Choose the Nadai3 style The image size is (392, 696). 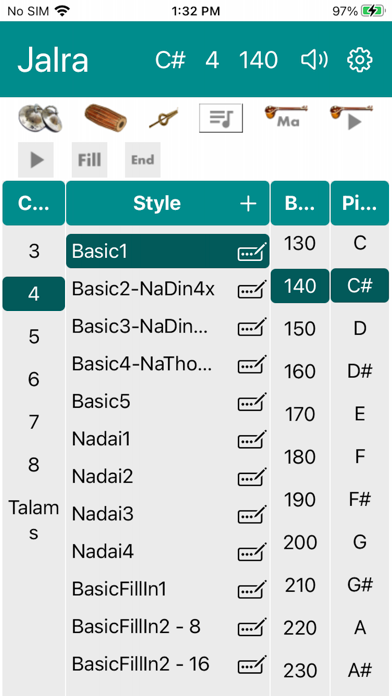[103, 514]
